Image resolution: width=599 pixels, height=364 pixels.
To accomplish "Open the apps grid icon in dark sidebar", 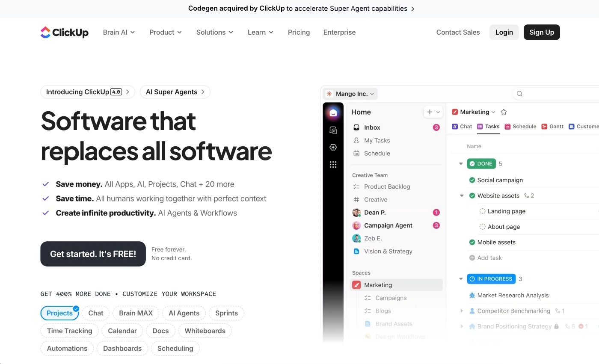I will [333, 164].
